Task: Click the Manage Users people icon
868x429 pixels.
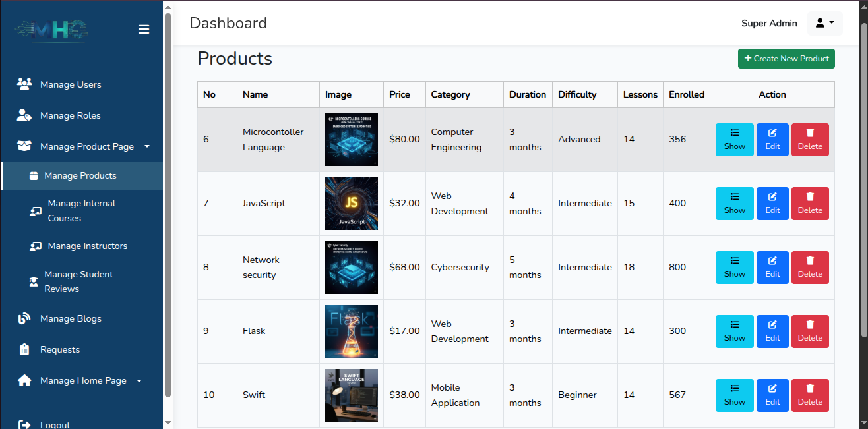Action: 24,84
